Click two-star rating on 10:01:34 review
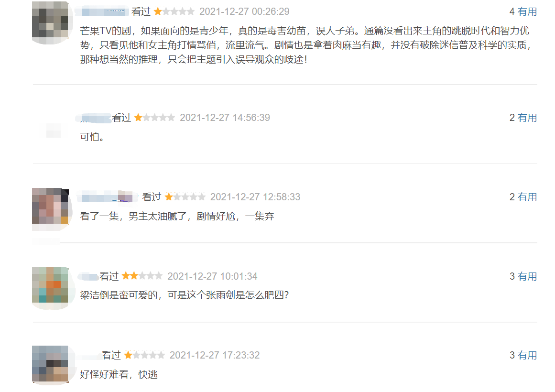Viewport: 555px width, 392px height. 142,276
